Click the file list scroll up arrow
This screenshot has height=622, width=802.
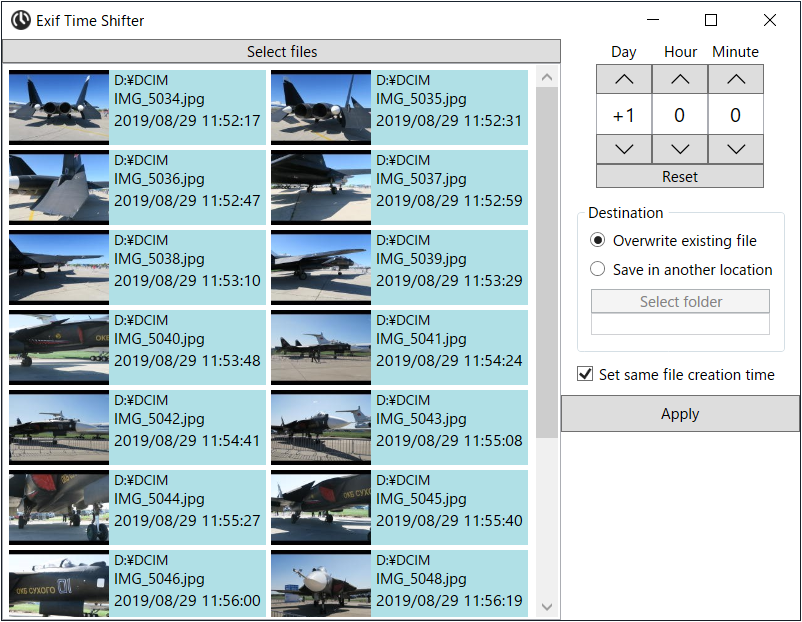point(547,77)
